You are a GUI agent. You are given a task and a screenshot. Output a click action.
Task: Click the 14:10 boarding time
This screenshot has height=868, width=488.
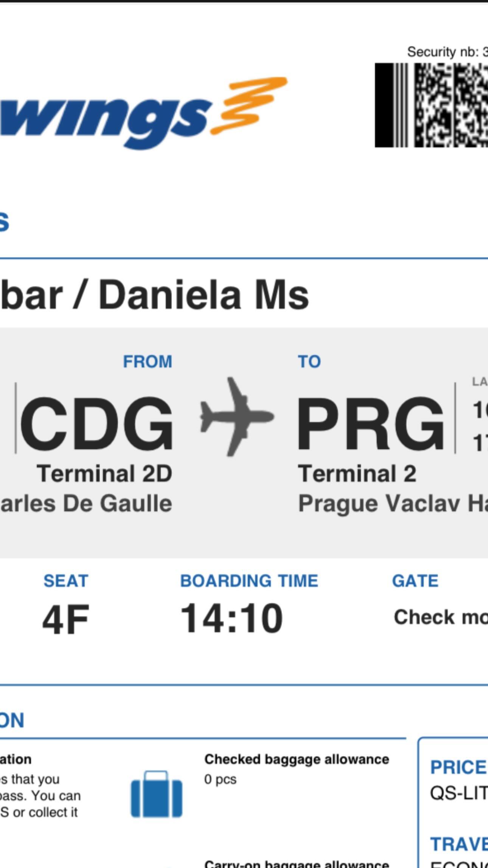tap(231, 618)
